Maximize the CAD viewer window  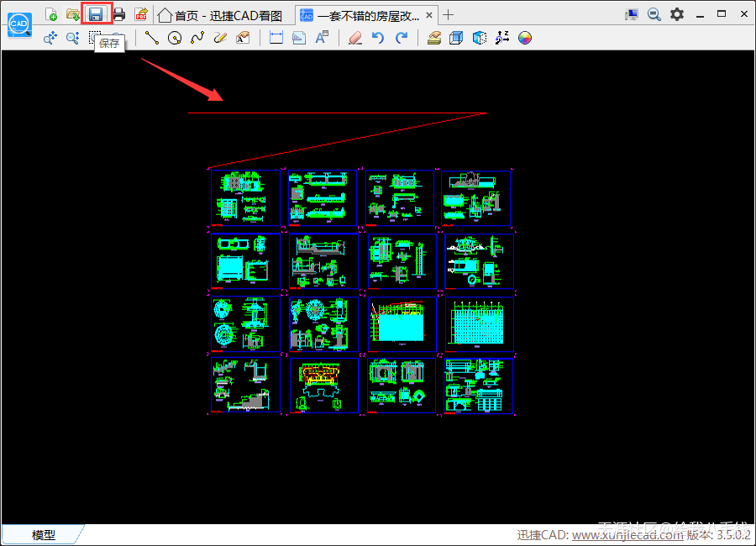point(722,14)
